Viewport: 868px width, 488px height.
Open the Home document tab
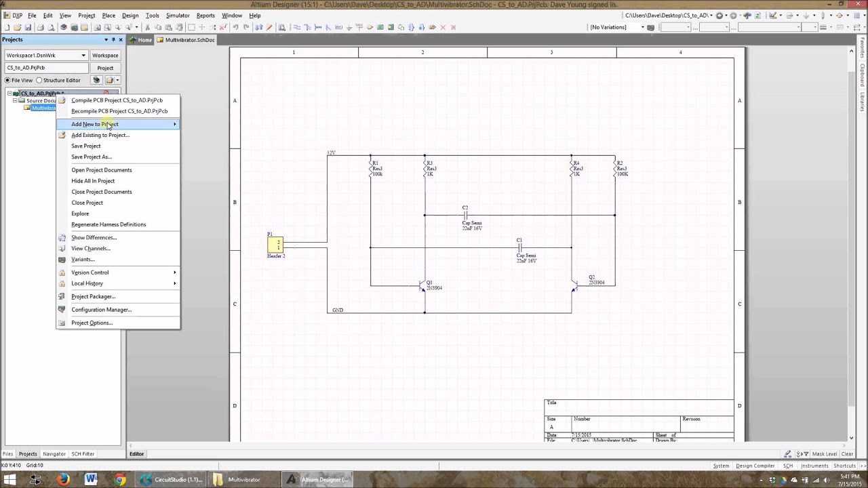click(x=142, y=40)
